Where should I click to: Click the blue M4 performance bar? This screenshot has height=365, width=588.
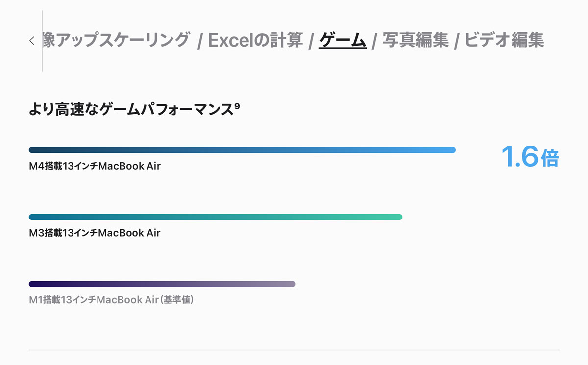point(243,150)
